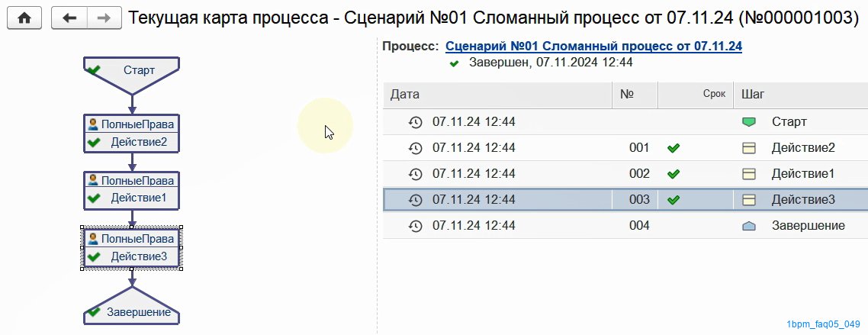The height and width of the screenshot is (335, 868).
Task: Click the Шаг column header
Action: [x=800, y=95]
